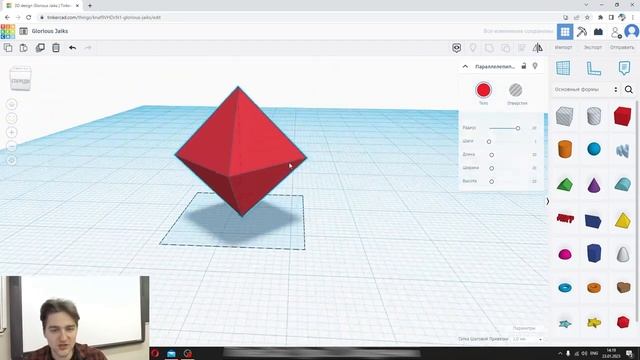The height and width of the screenshot is (360, 640).
Task: Select the Workplane tool
Action: pos(563,68)
